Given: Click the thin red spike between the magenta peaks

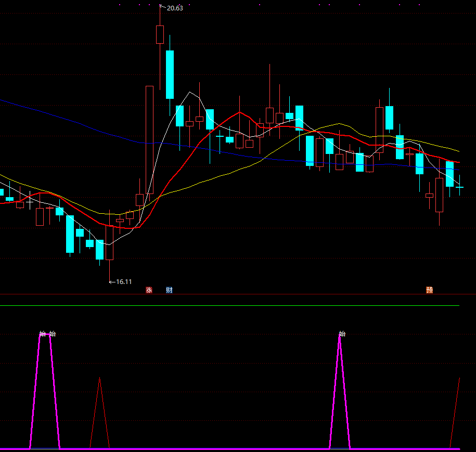Looking at the screenshot, I should [x=99, y=412].
